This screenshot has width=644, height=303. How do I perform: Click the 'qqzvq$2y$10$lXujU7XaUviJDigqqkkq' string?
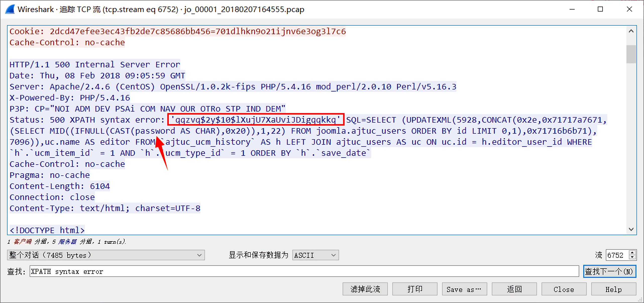(256, 120)
